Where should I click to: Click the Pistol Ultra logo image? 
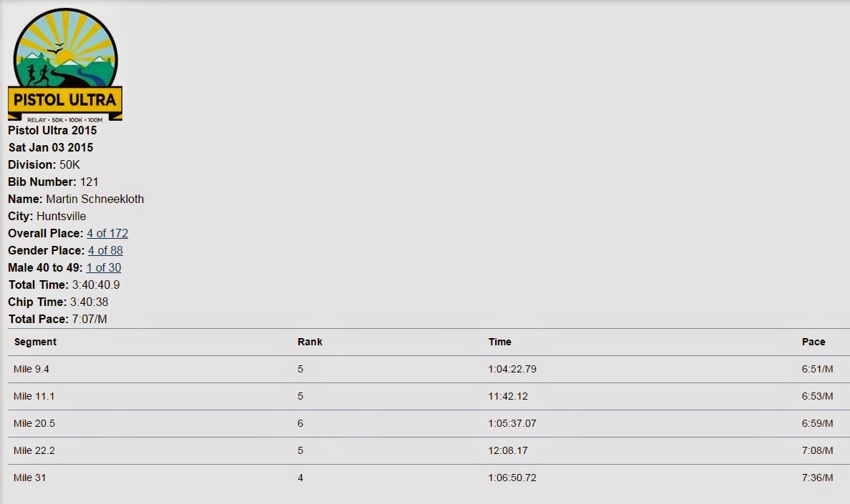(65, 64)
